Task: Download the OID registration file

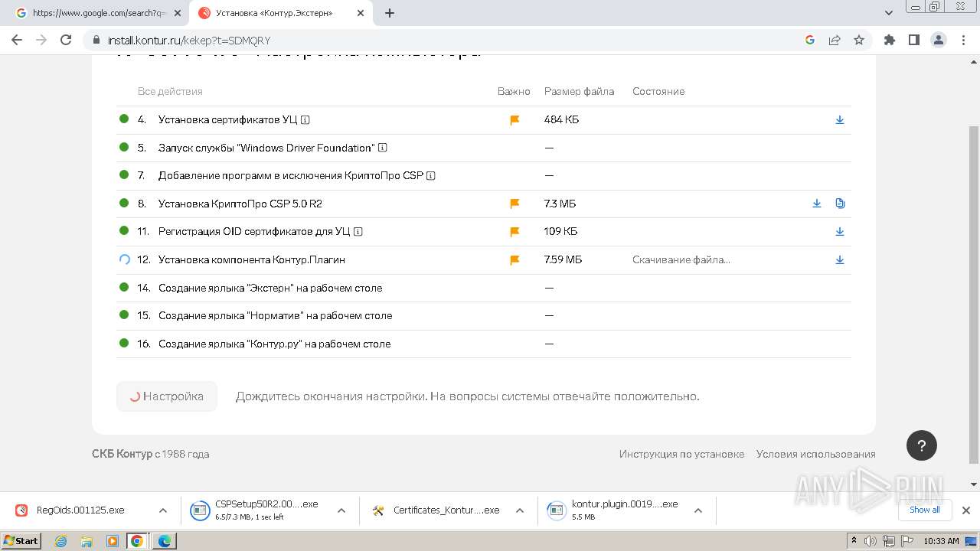Action: pyautogui.click(x=840, y=231)
